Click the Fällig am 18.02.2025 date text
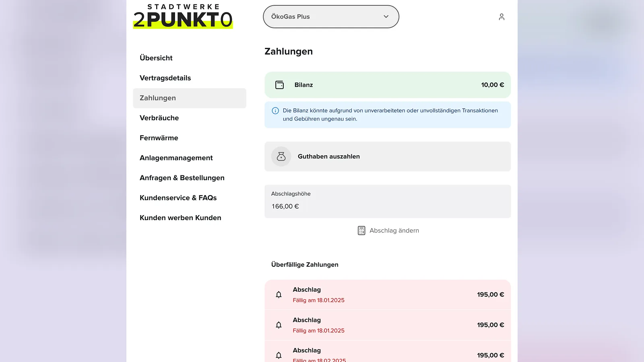Screen dimensions: 644x362 319,360
